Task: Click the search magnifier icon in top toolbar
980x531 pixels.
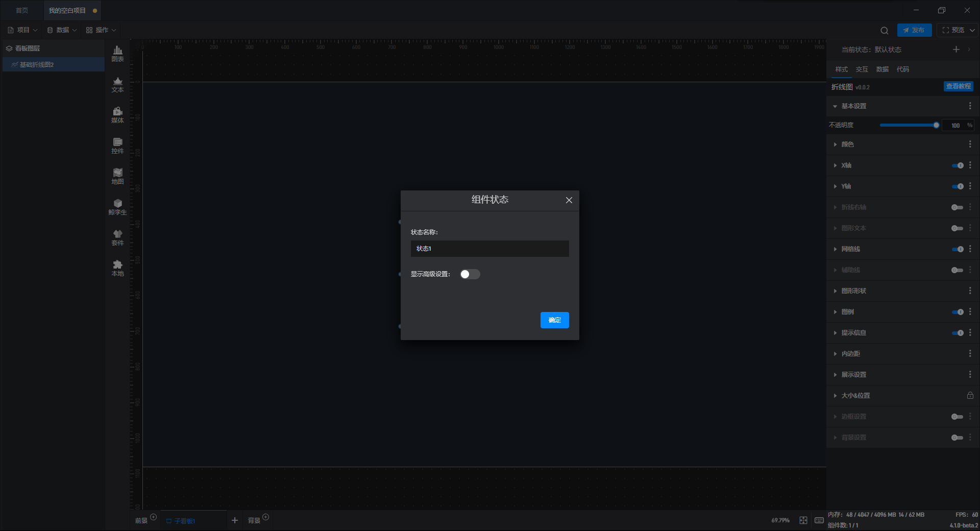Action: (x=885, y=30)
